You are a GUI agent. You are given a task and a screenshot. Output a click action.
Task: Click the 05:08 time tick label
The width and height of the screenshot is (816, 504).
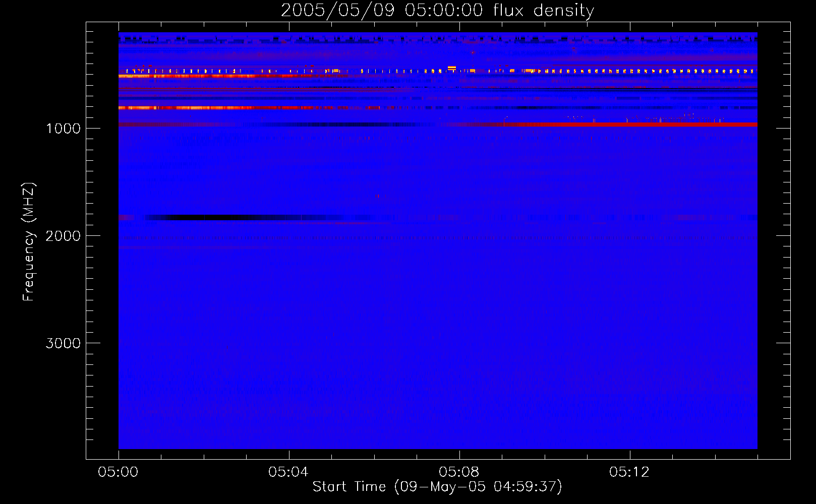coord(459,472)
